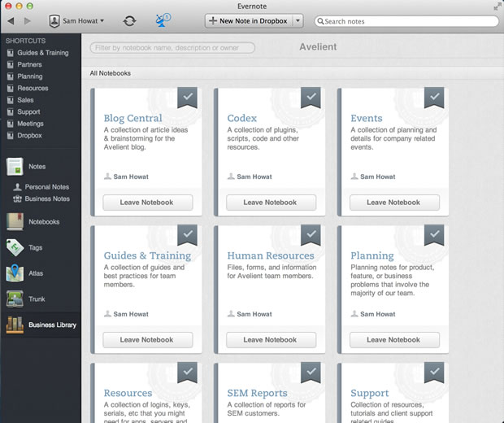Click the All Notebooks heading
This screenshot has height=423, width=504.
111,73
